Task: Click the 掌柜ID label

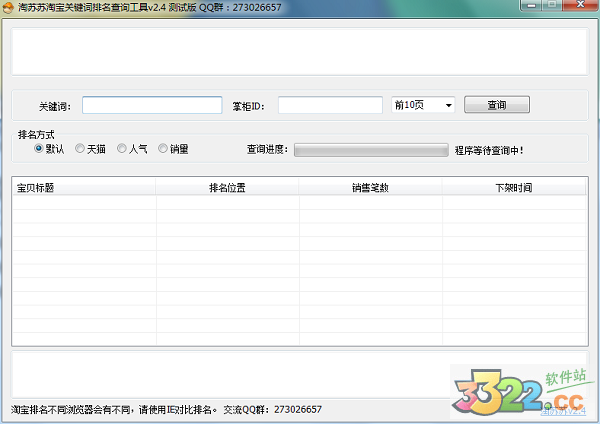Action: pyautogui.click(x=248, y=106)
